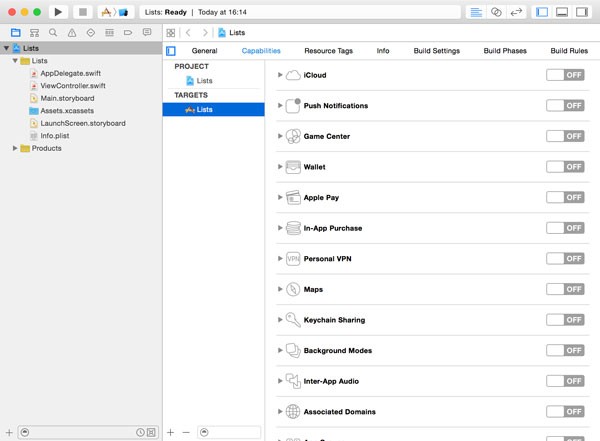Switch on Apple Pay
This screenshot has height=441, width=600.
tap(565, 198)
